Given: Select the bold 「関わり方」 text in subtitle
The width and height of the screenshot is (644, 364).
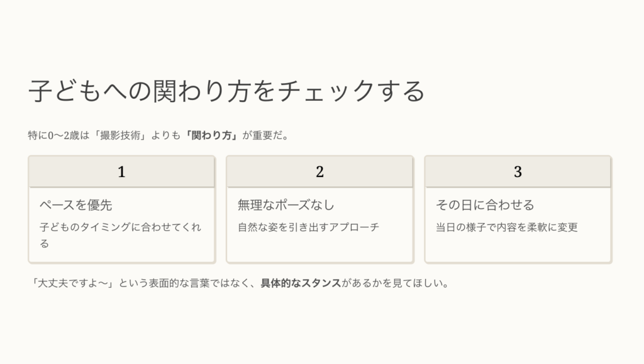Looking at the screenshot, I should tap(214, 134).
